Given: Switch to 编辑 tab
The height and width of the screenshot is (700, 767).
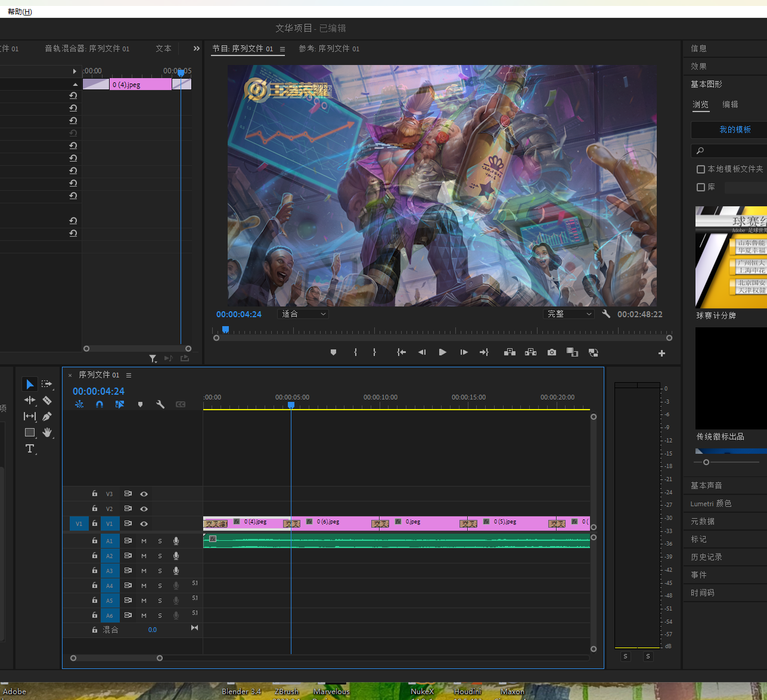Looking at the screenshot, I should coord(730,104).
